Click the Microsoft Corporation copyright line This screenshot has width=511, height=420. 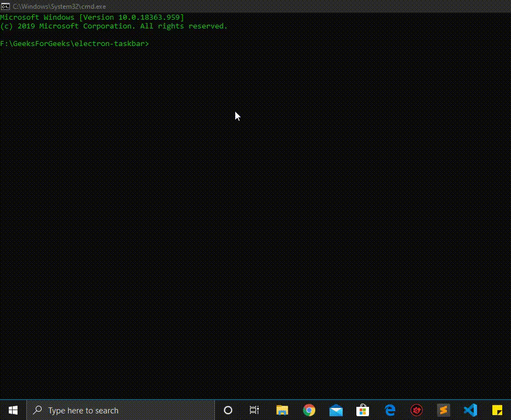113,26
